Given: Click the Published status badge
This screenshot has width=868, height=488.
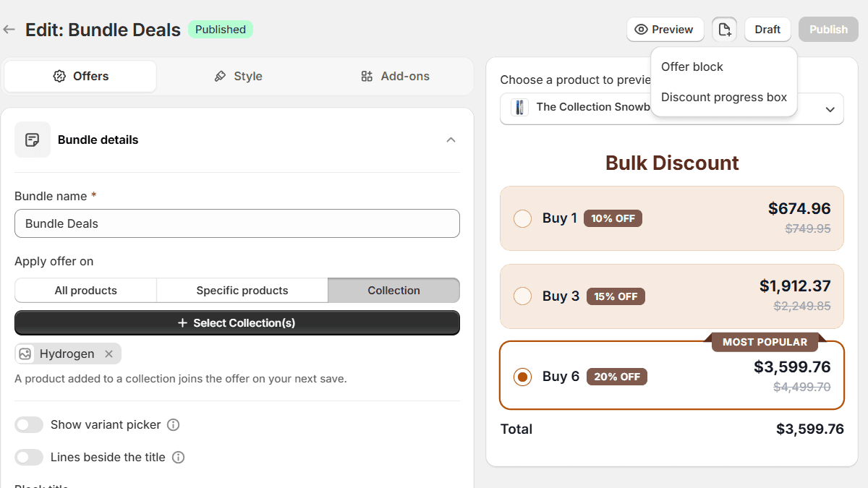Looking at the screenshot, I should [x=221, y=30].
